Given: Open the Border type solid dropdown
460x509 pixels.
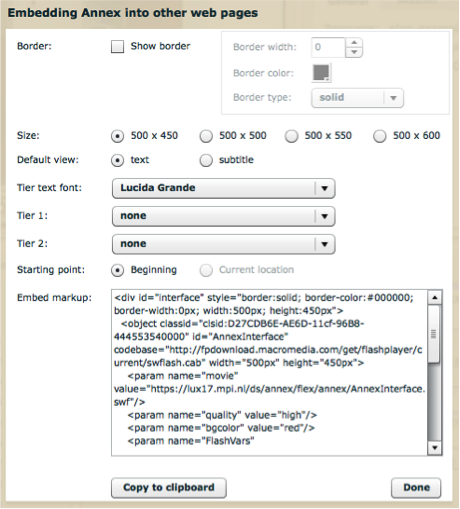Looking at the screenshot, I should [x=357, y=98].
